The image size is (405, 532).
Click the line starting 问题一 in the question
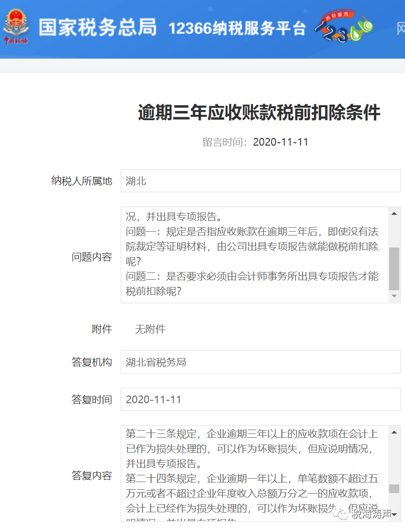click(x=252, y=231)
